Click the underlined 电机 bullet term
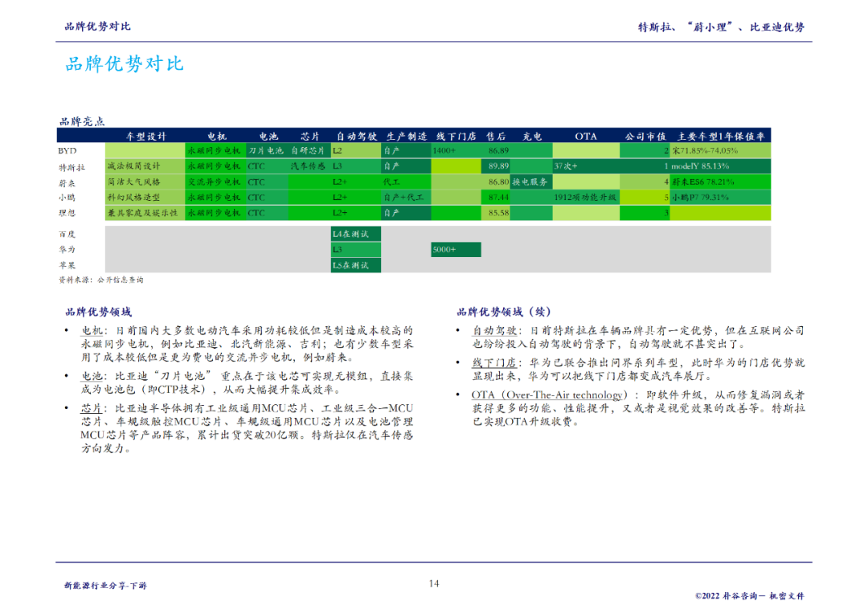 pyautogui.click(x=92, y=331)
